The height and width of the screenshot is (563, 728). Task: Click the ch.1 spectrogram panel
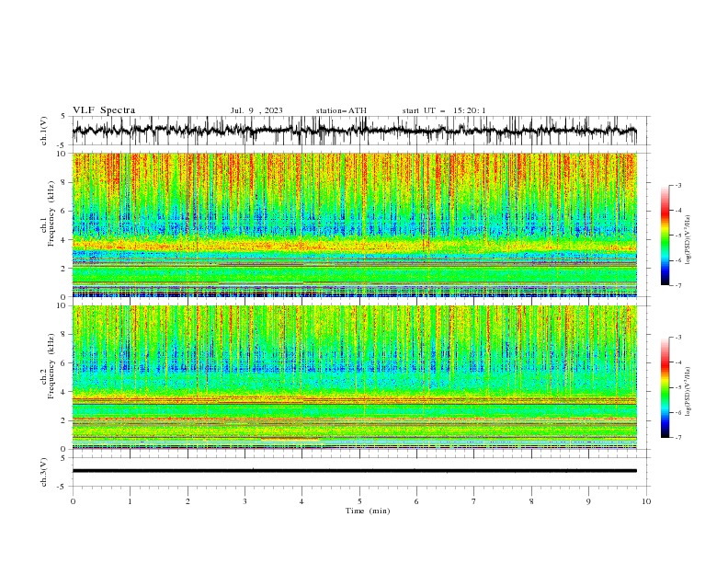coord(354,224)
